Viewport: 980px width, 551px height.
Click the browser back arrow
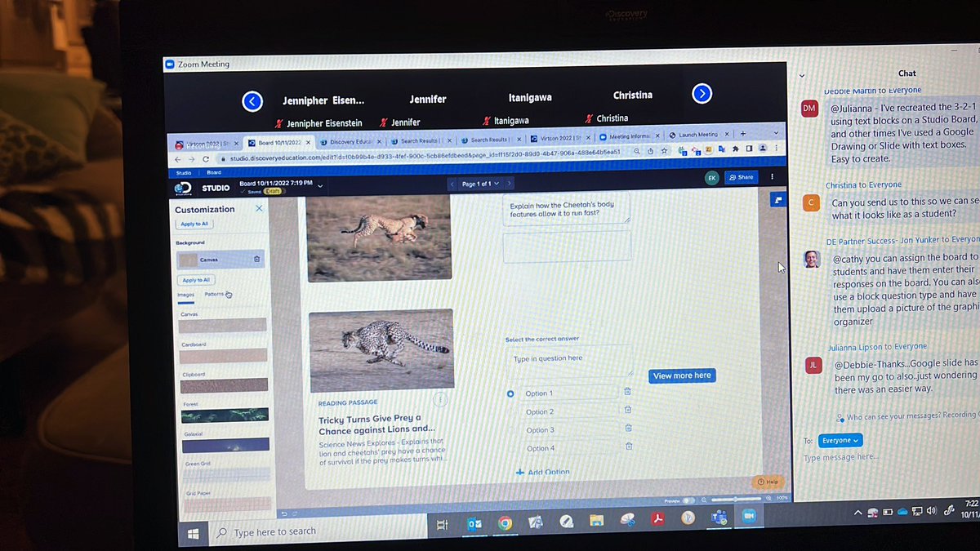click(178, 159)
